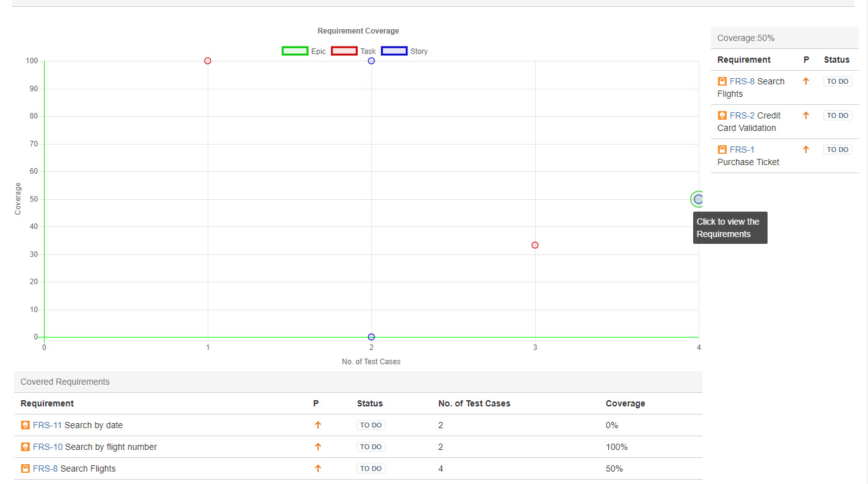868x484 pixels.
Task: Click the FRS-10 issue type icon
Action: point(25,447)
